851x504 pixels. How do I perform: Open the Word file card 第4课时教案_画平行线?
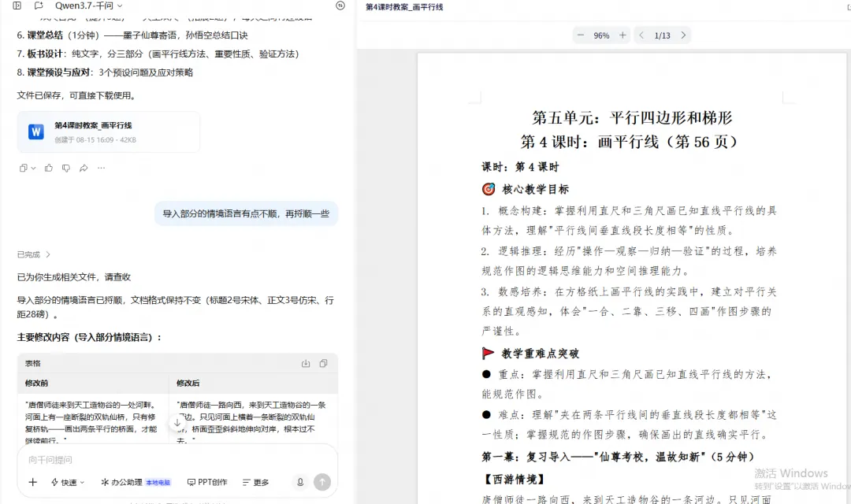click(109, 132)
